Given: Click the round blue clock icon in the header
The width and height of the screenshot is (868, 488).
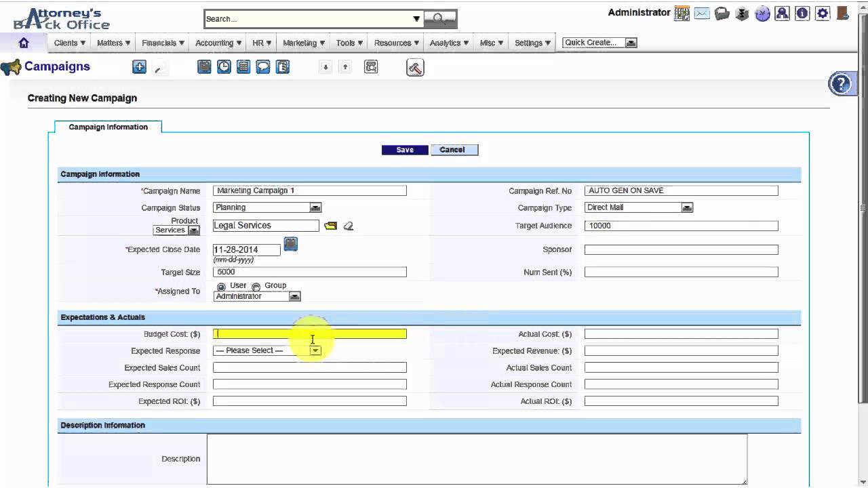Looking at the screenshot, I should pyautogui.click(x=762, y=13).
